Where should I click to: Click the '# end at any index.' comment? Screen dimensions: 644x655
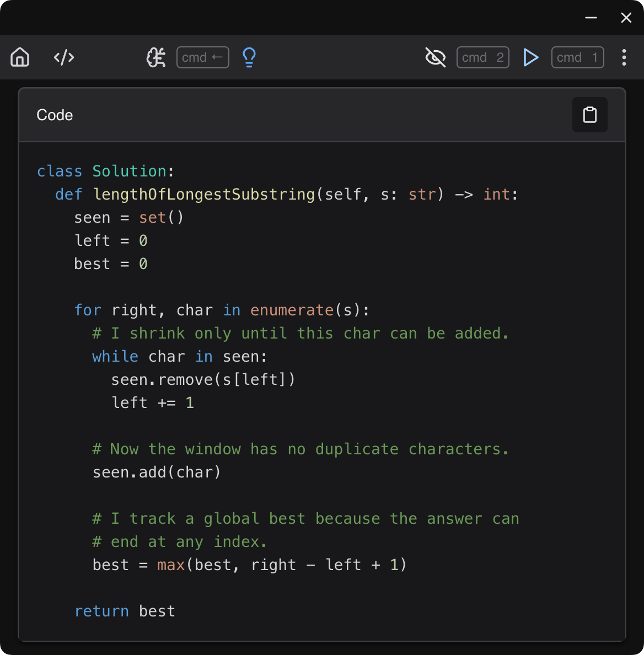180,542
